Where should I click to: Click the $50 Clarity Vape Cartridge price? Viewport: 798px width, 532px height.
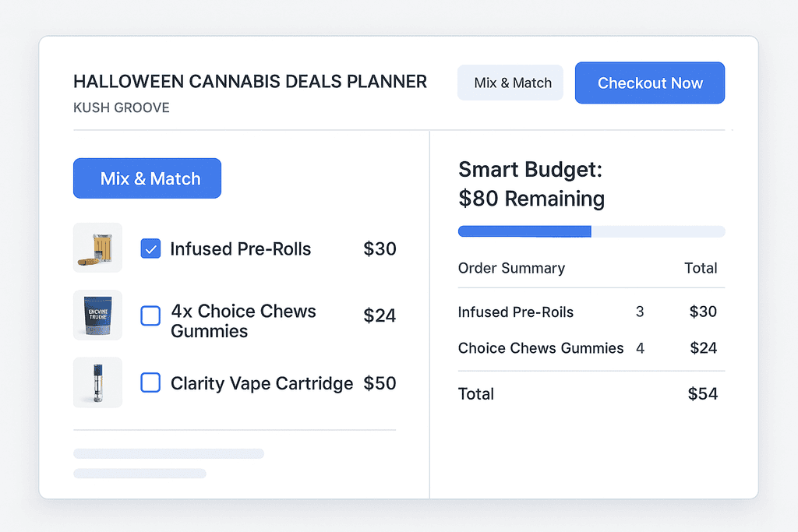380,383
